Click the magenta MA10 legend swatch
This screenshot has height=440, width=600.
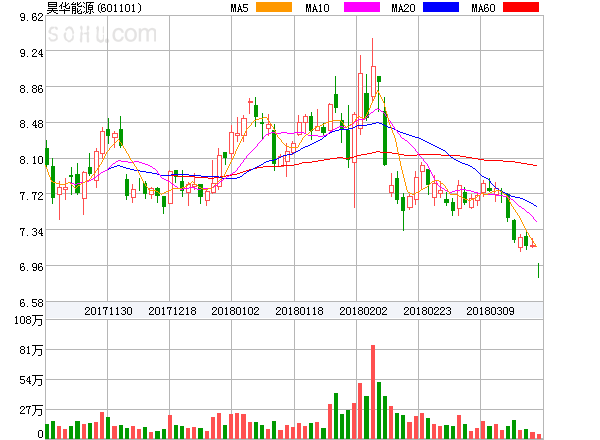[362, 7]
